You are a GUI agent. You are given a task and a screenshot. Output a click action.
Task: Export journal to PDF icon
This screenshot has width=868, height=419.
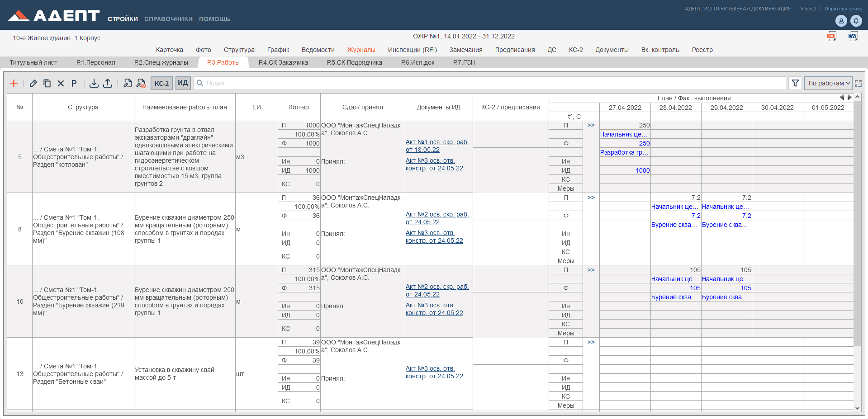pos(831,37)
